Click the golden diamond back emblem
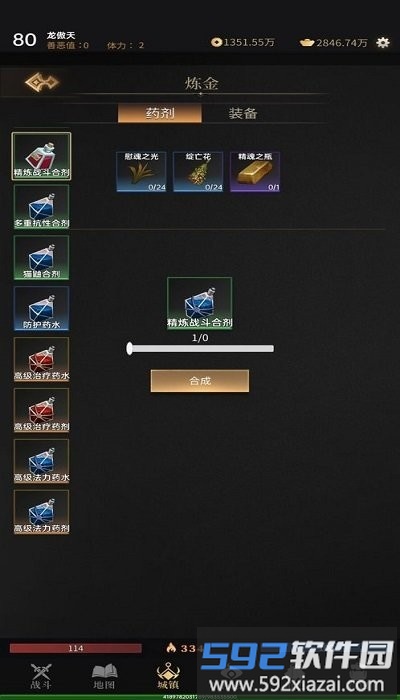This screenshot has height=700, width=400. click(x=42, y=82)
